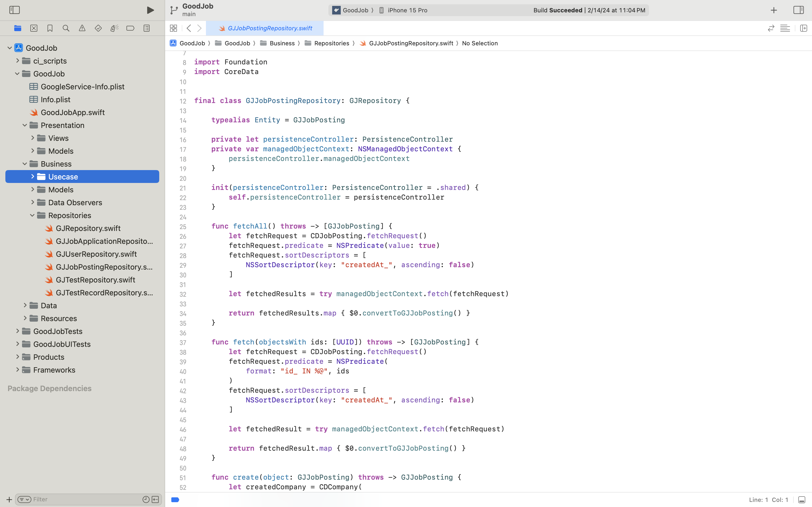The height and width of the screenshot is (507, 812).
Task: Open the Source Control navigator icon
Action: (x=34, y=28)
